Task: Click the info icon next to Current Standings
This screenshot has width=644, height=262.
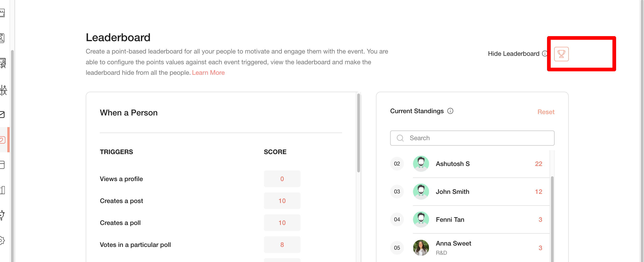Action: [x=450, y=111]
